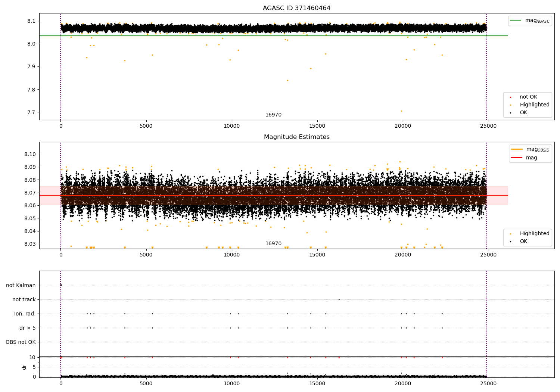
Task: Click the 'not Kalman' axis label
Action: [21, 285]
